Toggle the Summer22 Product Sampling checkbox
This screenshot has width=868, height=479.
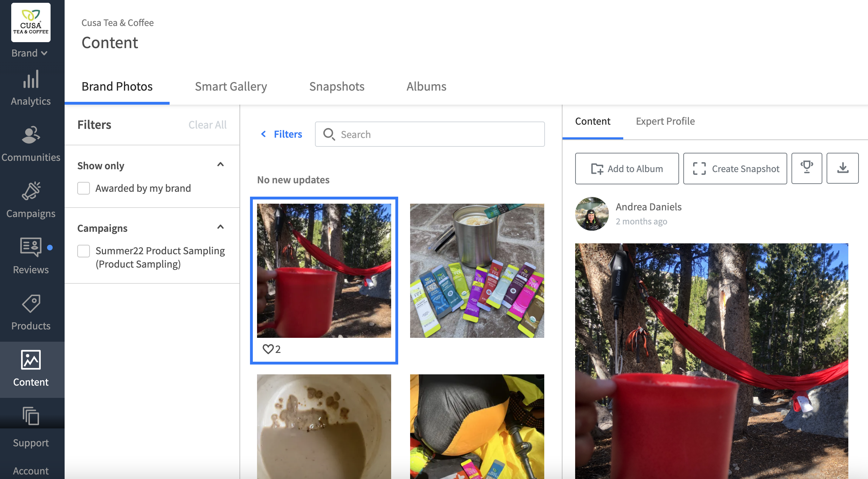point(84,251)
